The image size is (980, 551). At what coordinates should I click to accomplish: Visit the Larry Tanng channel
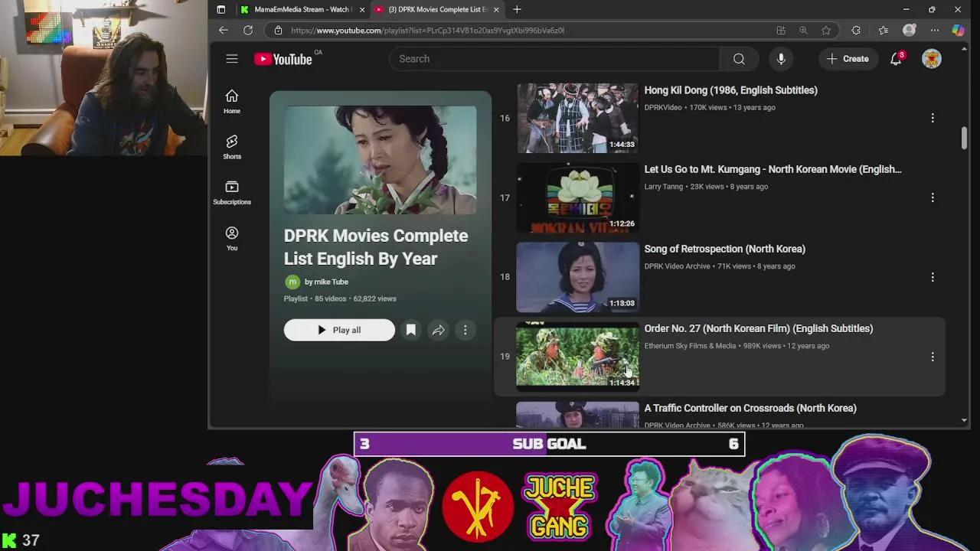coord(664,187)
